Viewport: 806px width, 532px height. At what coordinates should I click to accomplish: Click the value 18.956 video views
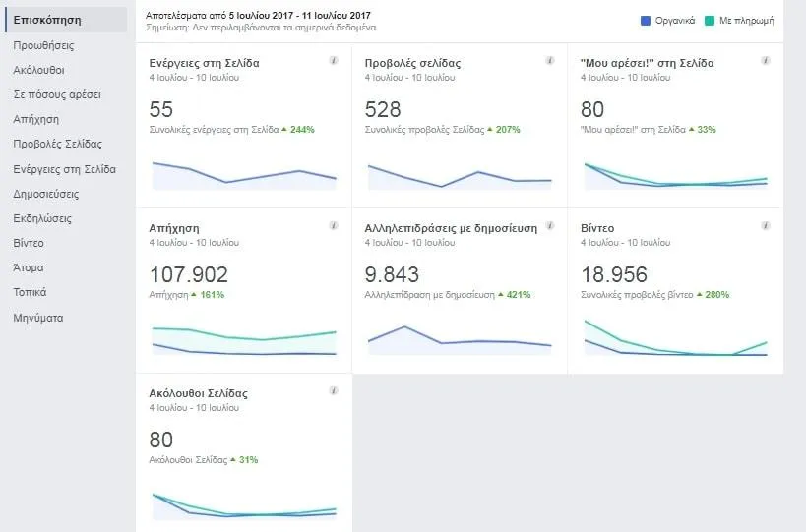pos(614,274)
